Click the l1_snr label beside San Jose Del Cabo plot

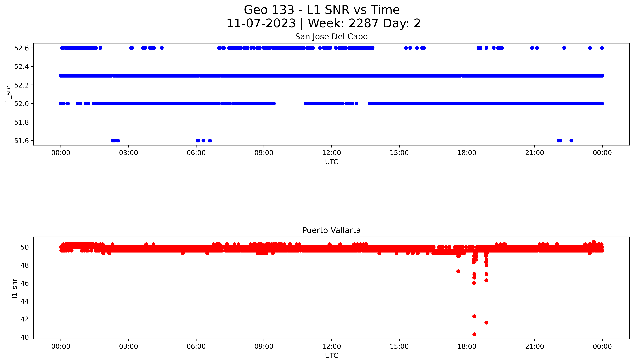pyautogui.click(x=8, y=94)
